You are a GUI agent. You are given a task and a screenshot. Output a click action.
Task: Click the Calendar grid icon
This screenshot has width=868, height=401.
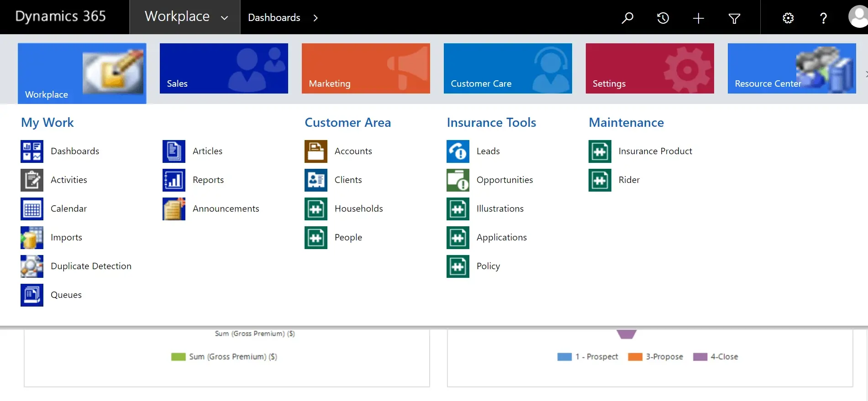click(32, 209)
